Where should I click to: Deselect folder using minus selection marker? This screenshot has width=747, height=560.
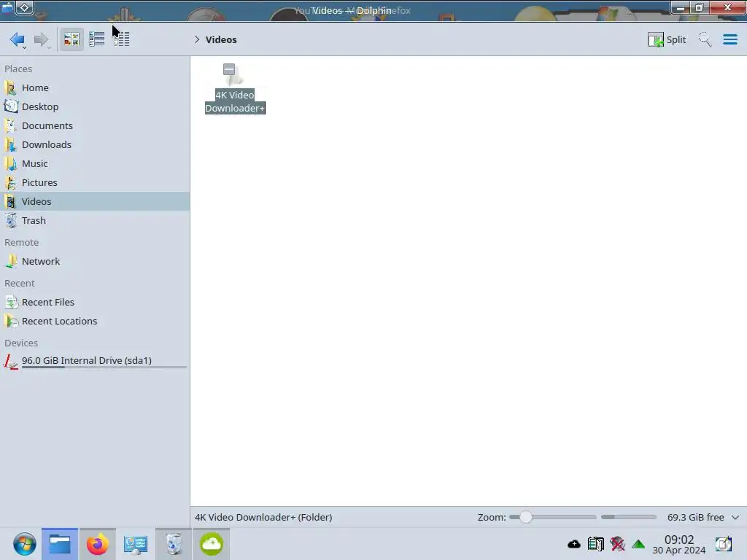(x=229, y=69)
